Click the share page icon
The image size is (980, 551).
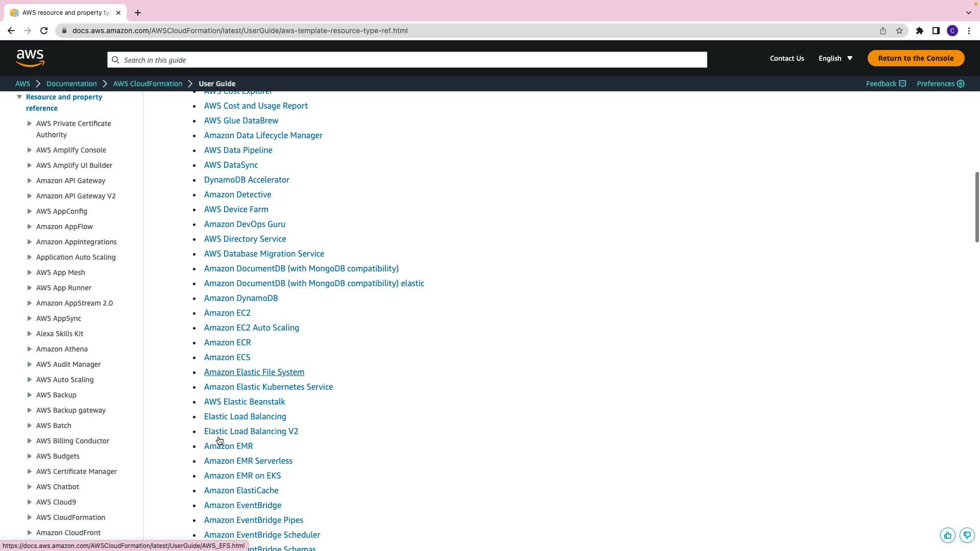(883, 31)
